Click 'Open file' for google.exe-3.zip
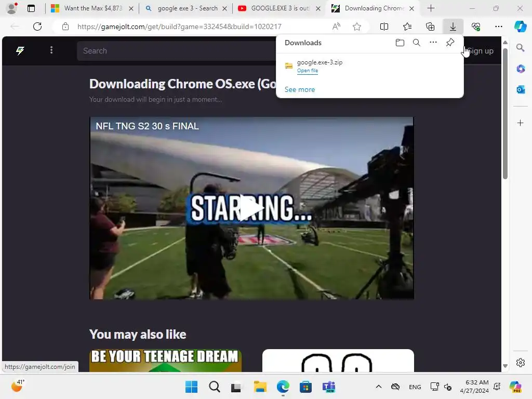 coord(308,71)
